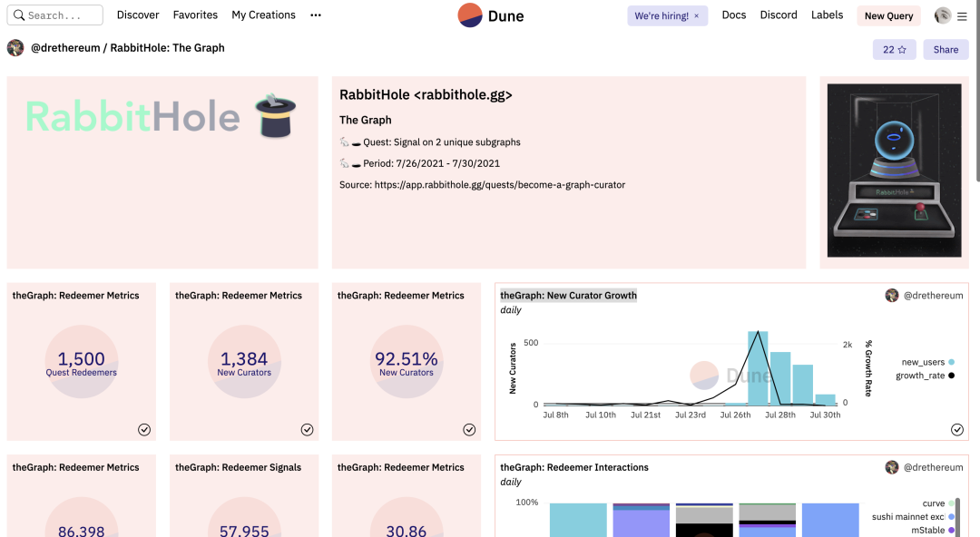Screen dimensions: 980x537
Task: Click author avatar on New Curator Growth chart
Action: pos(892,295)
